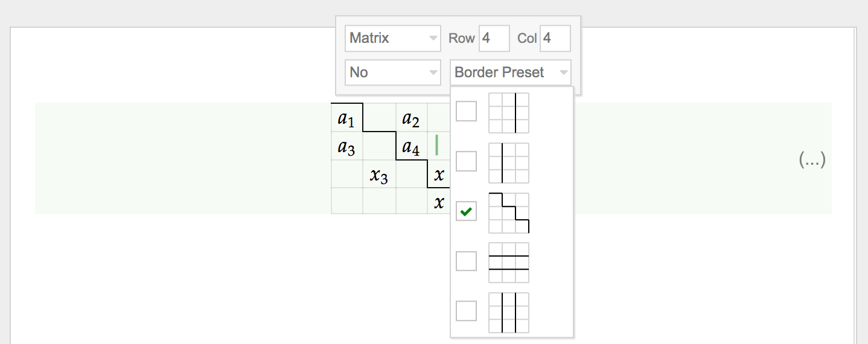Expand the No dropdown

pyautogui.click(x=393, y=72)
